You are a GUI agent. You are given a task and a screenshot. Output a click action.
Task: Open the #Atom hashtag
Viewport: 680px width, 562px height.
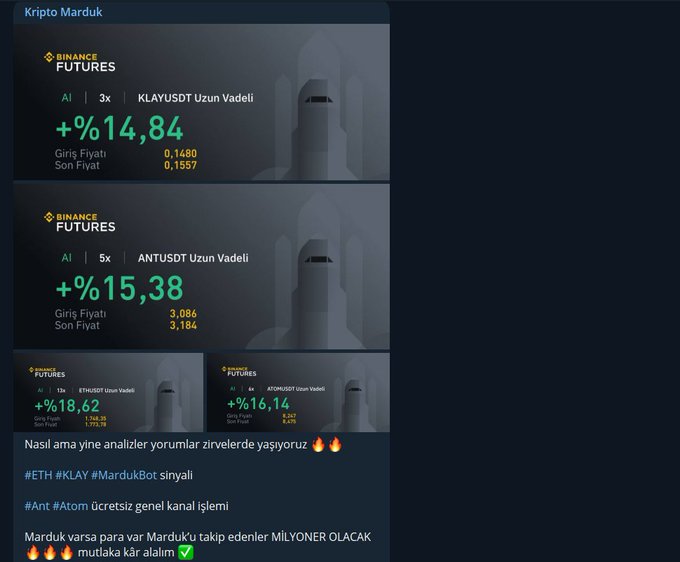pos(70,506)
